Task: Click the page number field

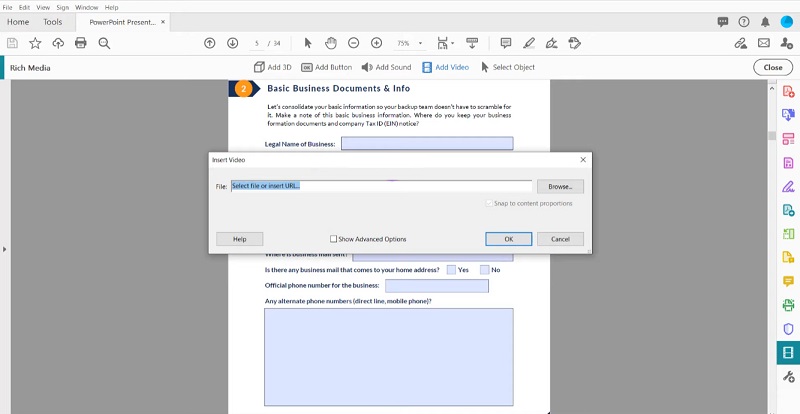Action: (x=257, y=43)
